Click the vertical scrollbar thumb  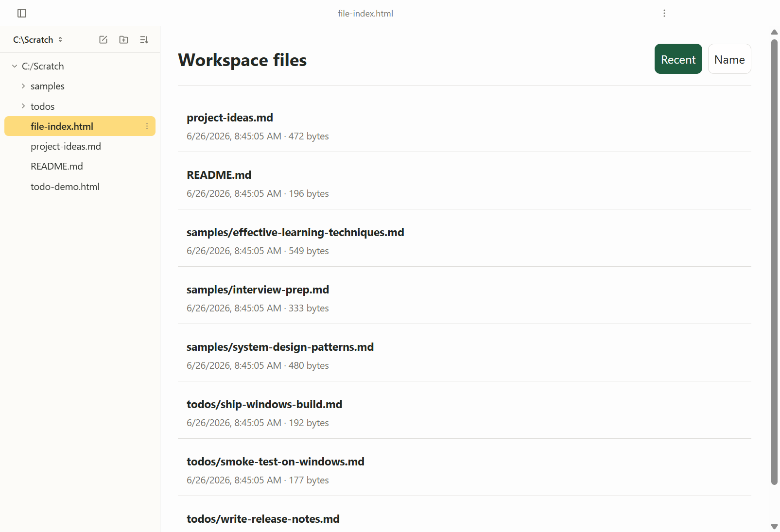774,262
